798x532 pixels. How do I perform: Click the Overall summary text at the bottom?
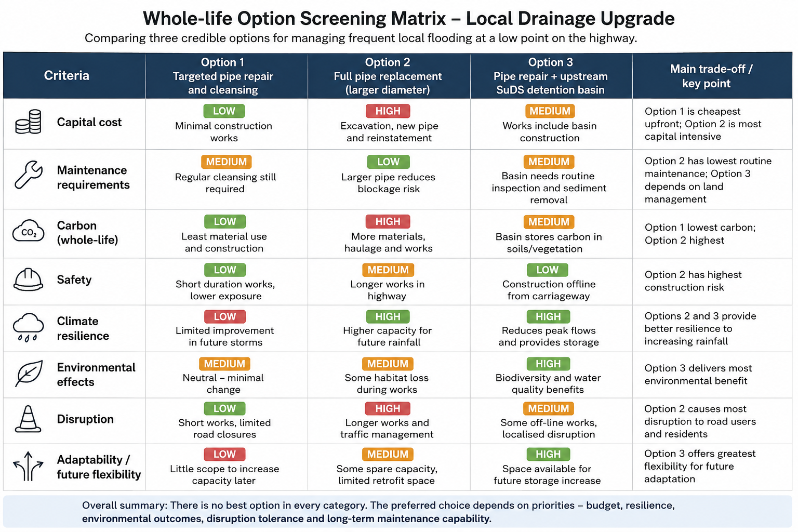(378, 512)
